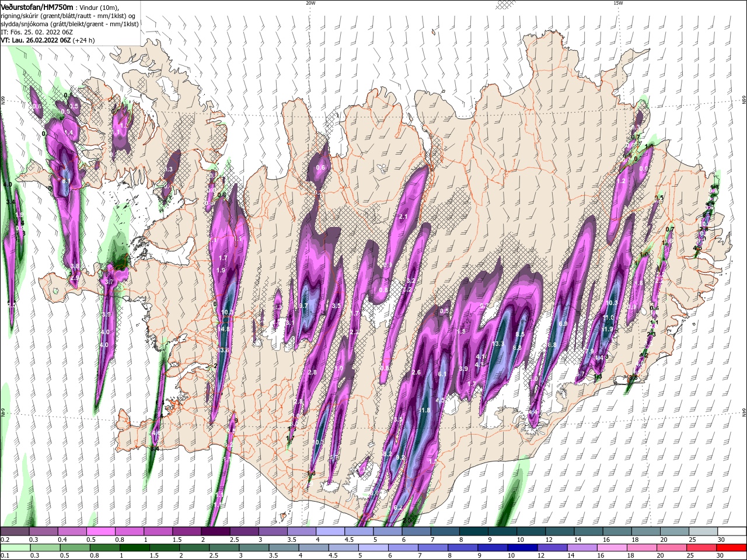Select the bright red 30 rain legend swatch
747x560 pixels.
click(731, 548)
